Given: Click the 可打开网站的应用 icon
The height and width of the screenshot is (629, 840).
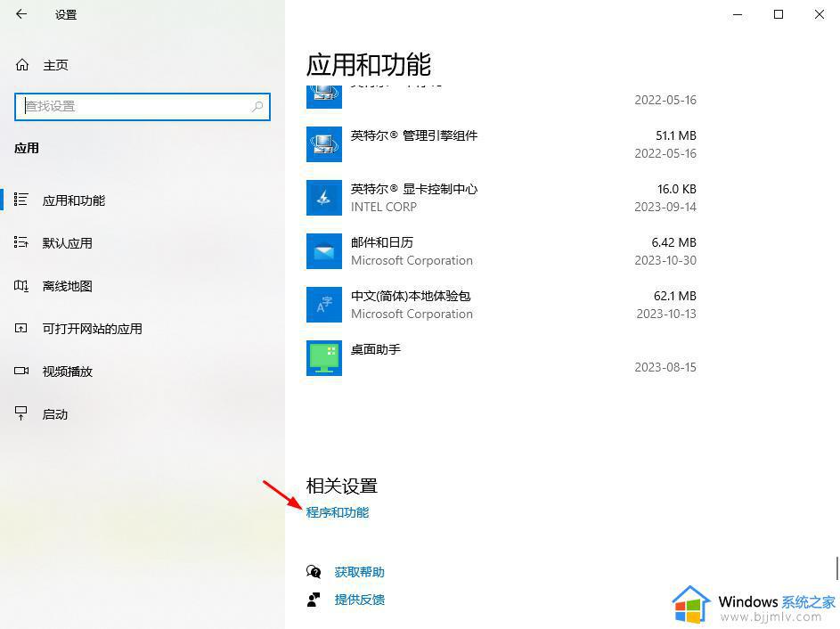Looking at the screenshot, I should [20, 329].
